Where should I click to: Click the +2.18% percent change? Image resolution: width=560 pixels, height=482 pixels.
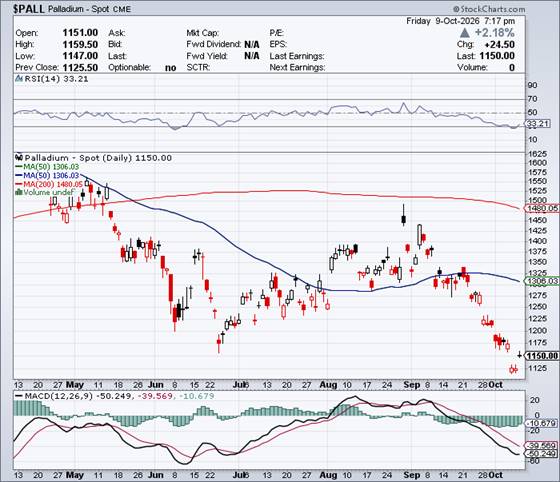[494, 33]
